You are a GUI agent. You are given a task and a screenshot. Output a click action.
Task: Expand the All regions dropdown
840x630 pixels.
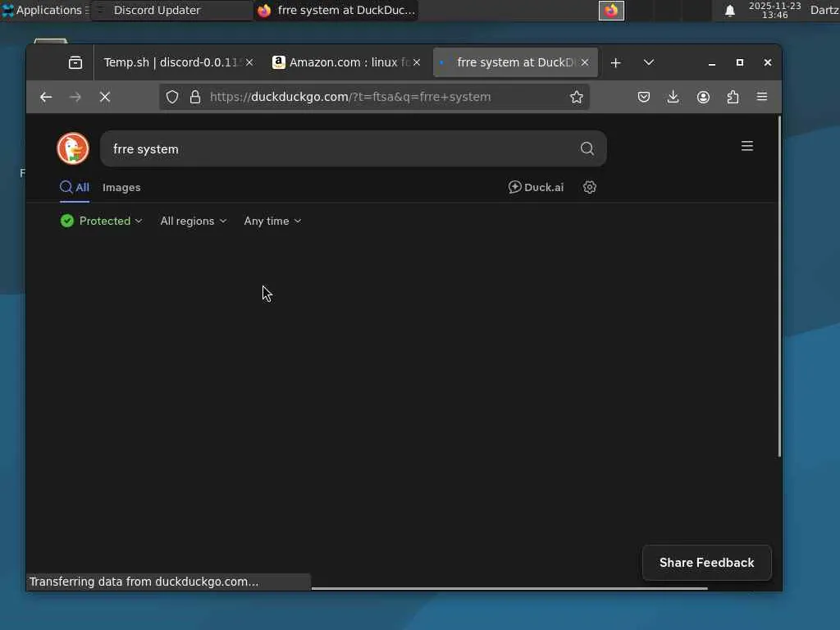(x=194, y=221)
